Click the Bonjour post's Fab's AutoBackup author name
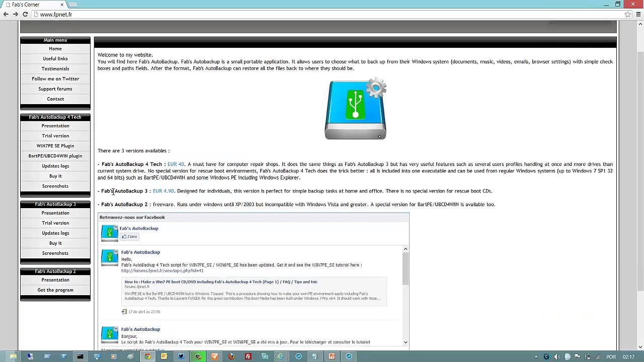 [140, 329]
